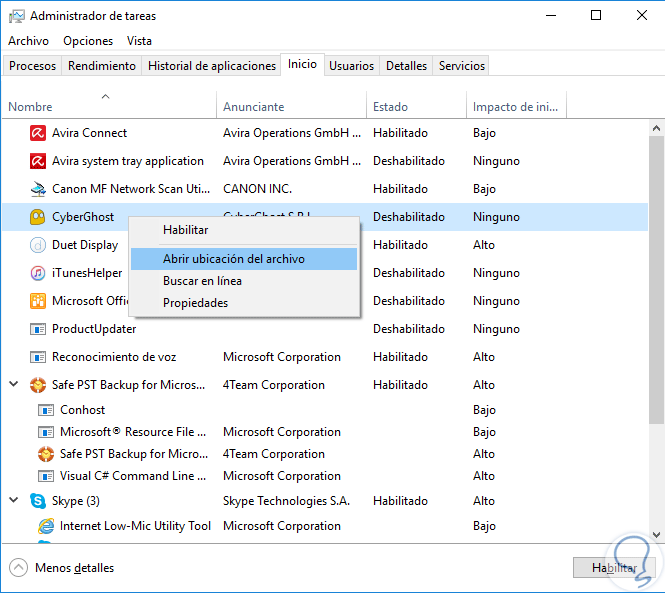Open the Opciones menu
This screenshot has width=665, height=593.
[x=88, y=41]
